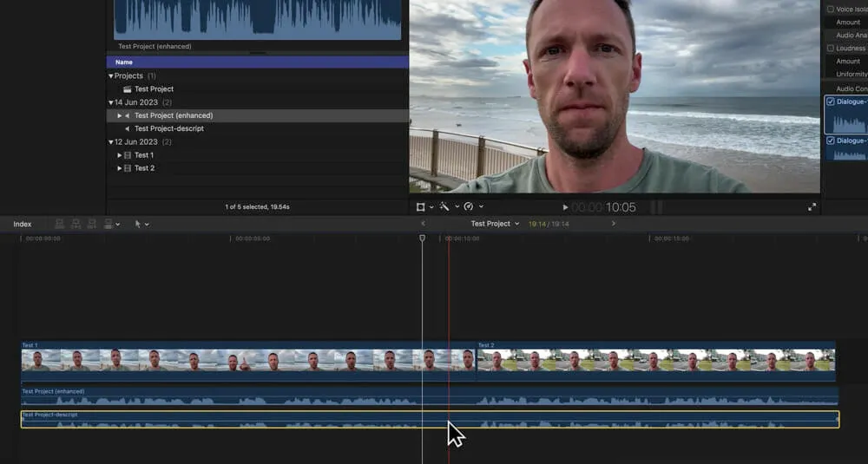Enable the Loudness checkbox
Screen dimensions: 868x464
click(x=831, y=49)
